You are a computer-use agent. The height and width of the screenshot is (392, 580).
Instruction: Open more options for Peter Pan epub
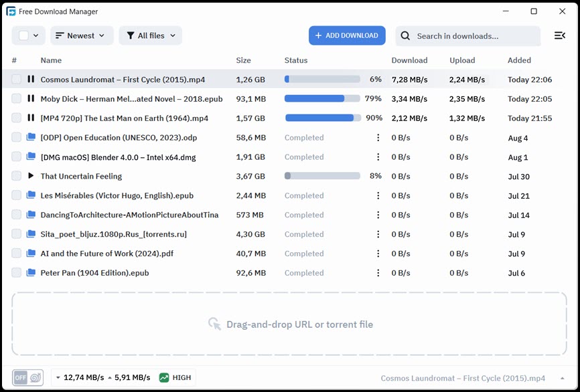coord(378,273)
